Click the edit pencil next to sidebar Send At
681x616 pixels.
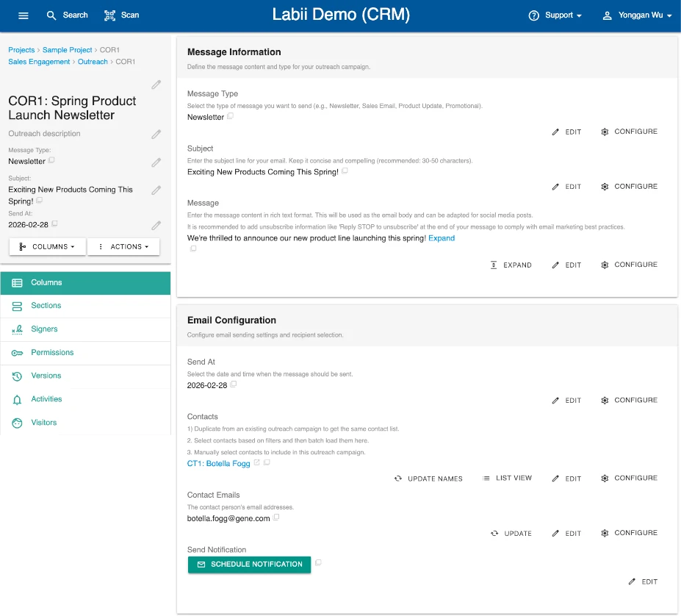pyautogui.click(x=156, y=226)
